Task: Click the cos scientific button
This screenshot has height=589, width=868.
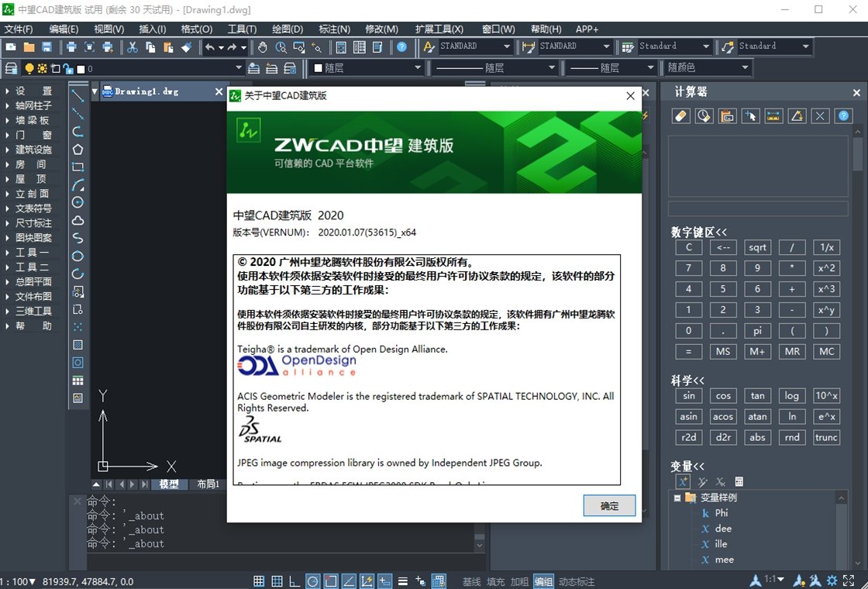Action: click(x=723, y=396)
